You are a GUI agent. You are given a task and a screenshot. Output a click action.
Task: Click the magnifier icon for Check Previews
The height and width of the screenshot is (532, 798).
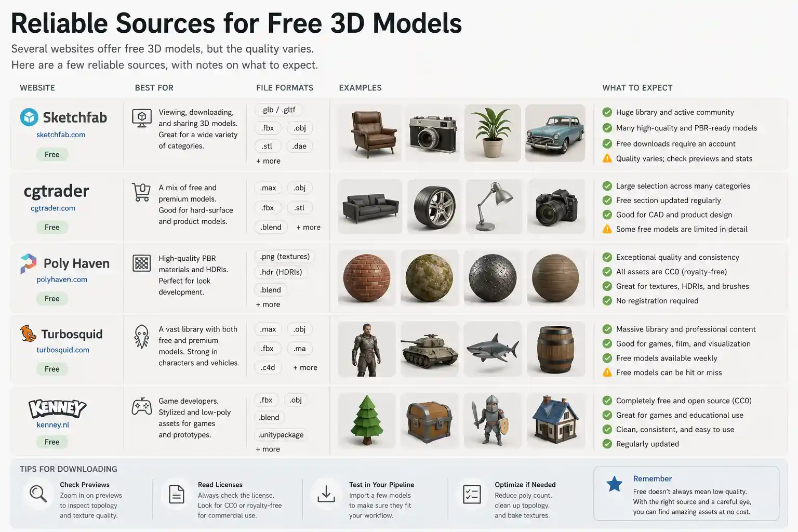(x=38, y=493)
